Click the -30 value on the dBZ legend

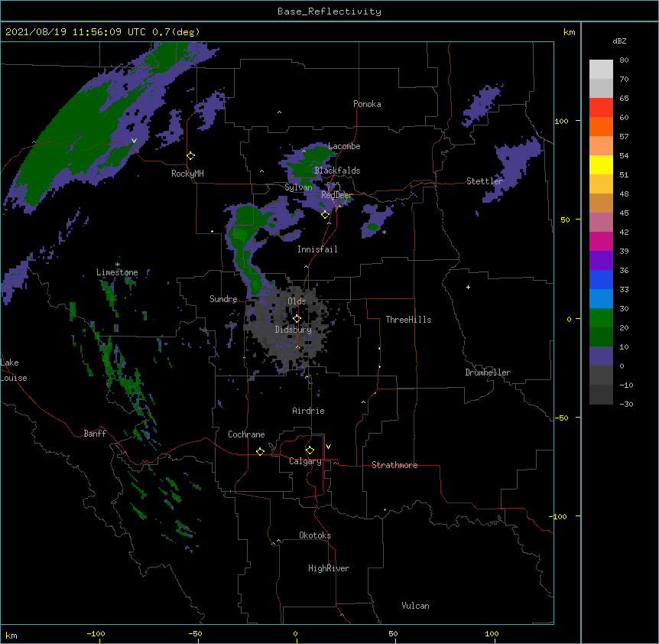click(x=626, y=404)
